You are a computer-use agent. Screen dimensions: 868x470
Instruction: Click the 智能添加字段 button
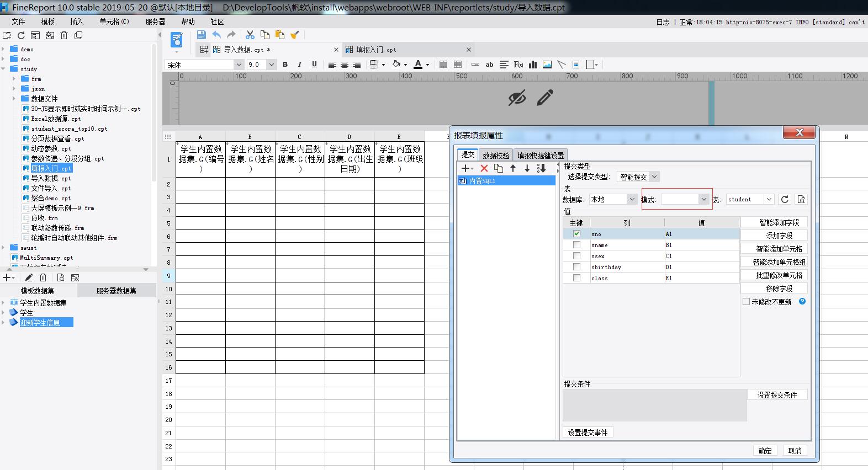tap(779, 222)
